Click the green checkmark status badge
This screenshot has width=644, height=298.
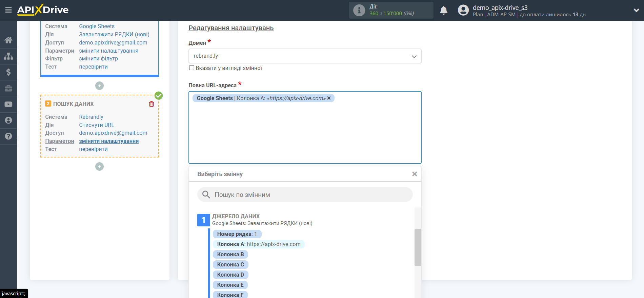coord(159,96)
